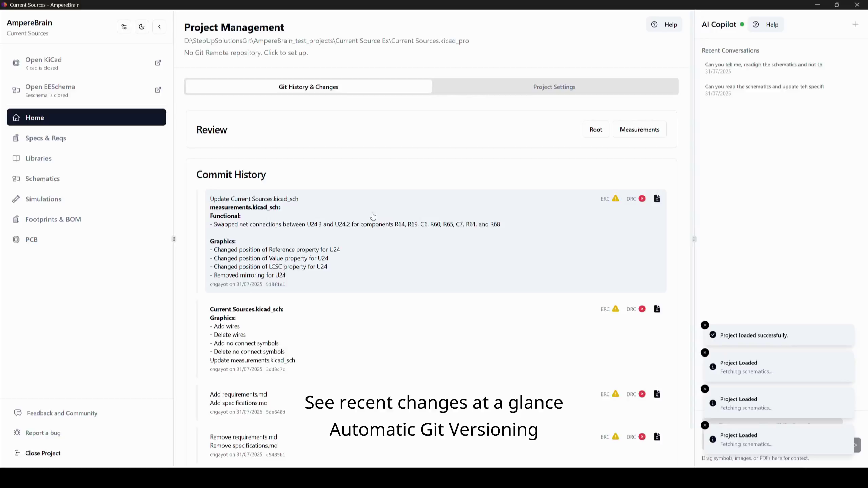Open the Simulations section
This screenshot has height=488, width=868.
click(86, 199)
